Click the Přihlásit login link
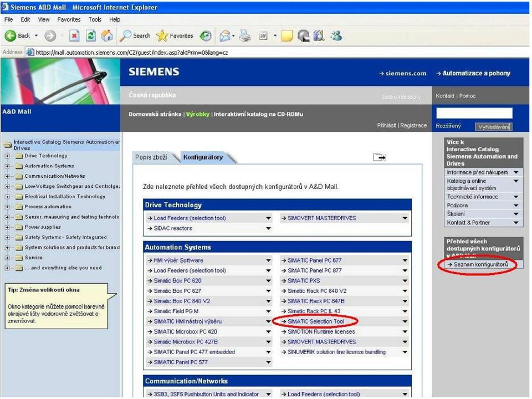The width and height of the screenshot is (532, 399). click(x=386, y=126)
